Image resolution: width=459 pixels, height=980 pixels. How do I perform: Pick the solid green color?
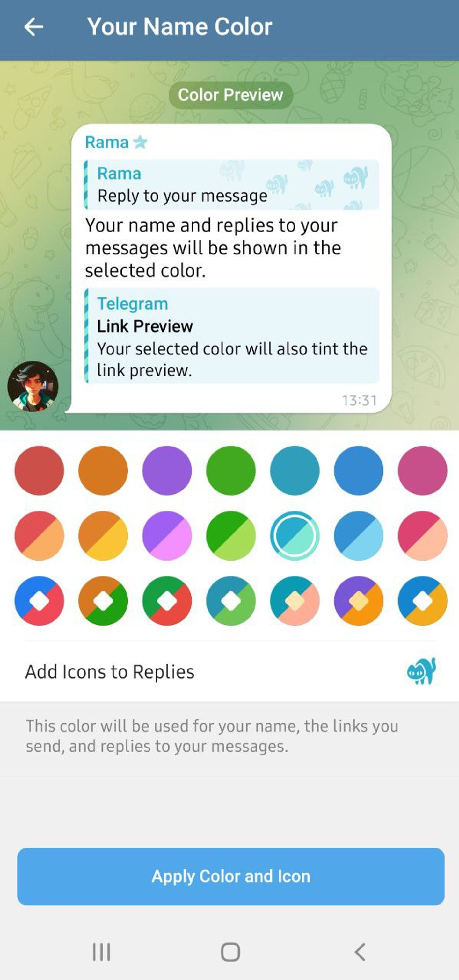(x=231, y=471)
